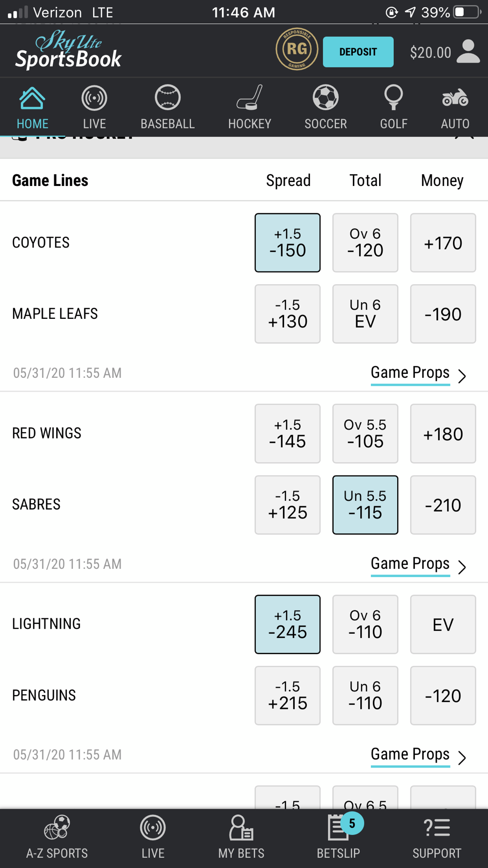Expand Game Props for Coyotes vs Maple Leafs
This screenshot has height=868, width=488.
pos(418,373)
